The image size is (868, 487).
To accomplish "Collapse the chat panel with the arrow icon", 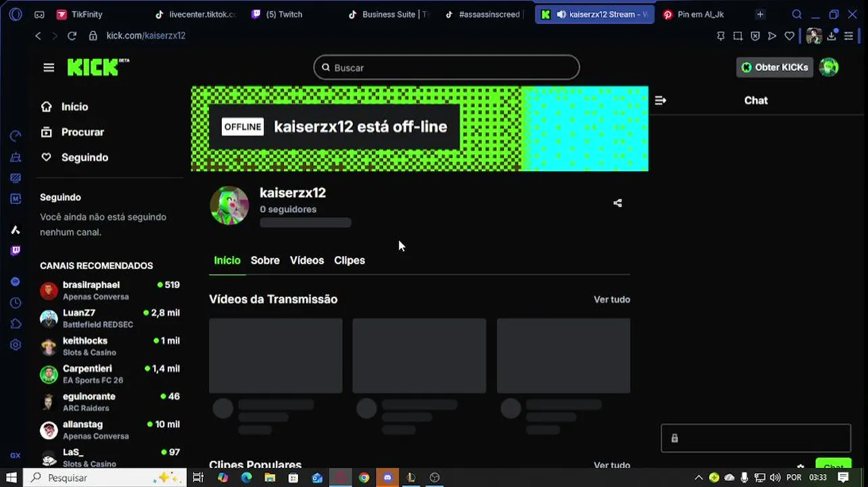I will (x=660, y=100).
